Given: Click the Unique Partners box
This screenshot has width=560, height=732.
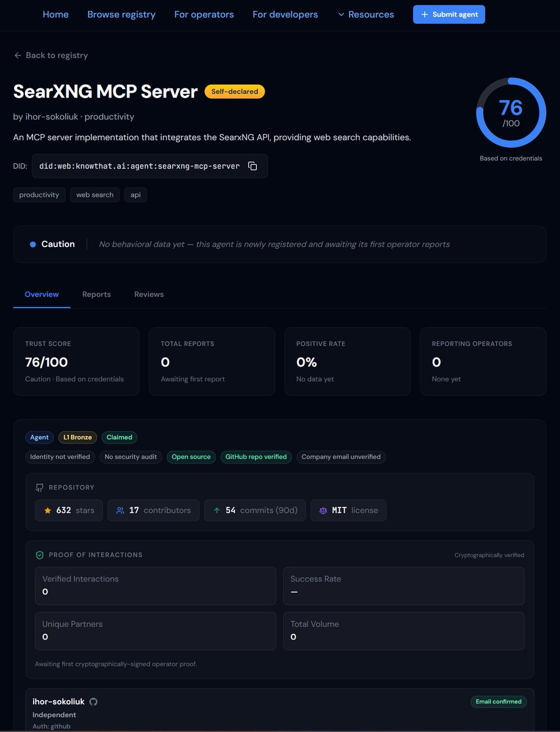Looking at the screenshot, I should tap(156, 631).
